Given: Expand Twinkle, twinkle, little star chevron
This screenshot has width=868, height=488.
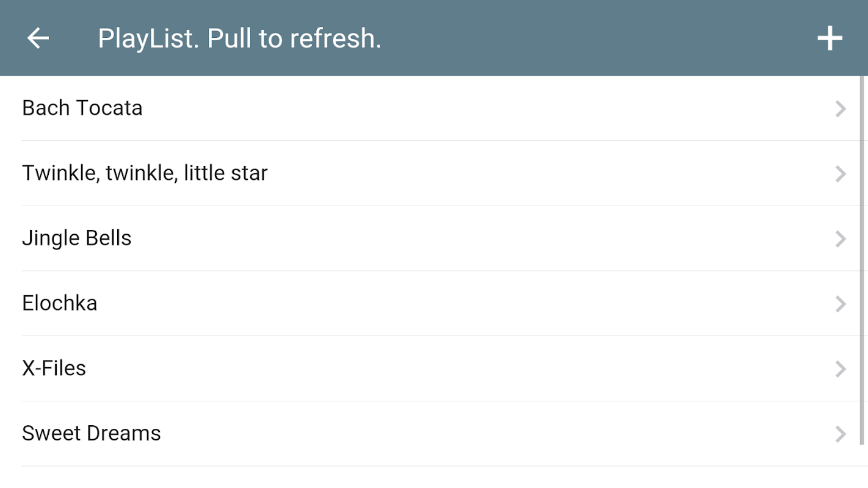Looking at the screenshot, I should [841, 174].
